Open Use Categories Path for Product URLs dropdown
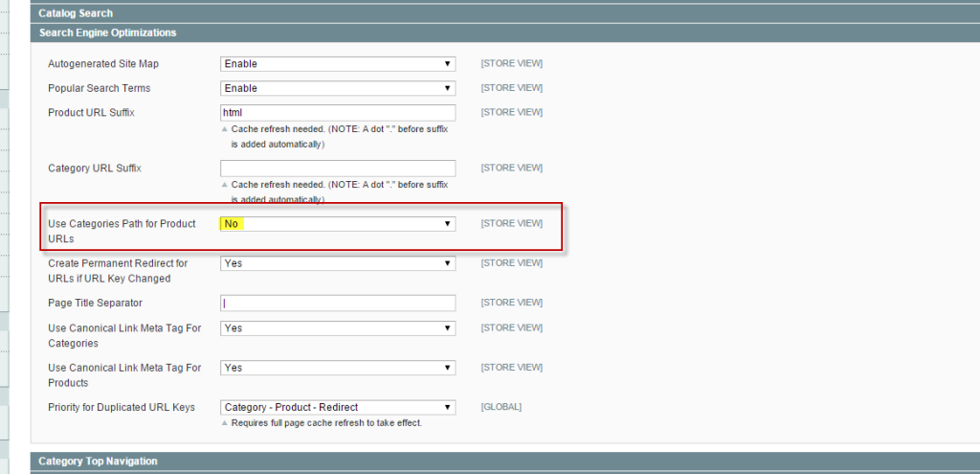 click(338, 224)
